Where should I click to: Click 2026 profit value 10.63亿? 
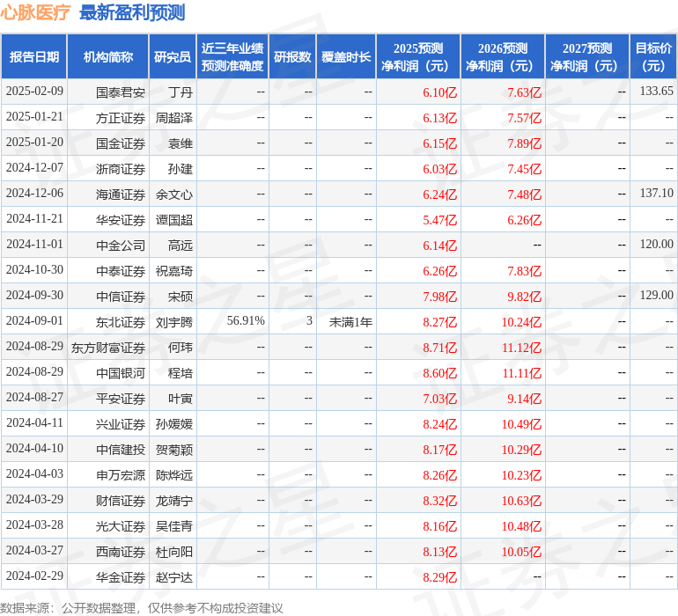pos(521,501)
